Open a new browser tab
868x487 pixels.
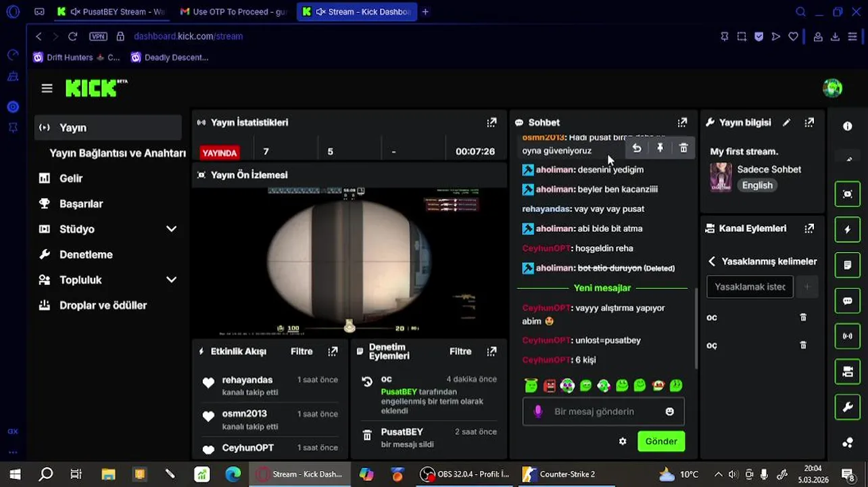[425, 11]
